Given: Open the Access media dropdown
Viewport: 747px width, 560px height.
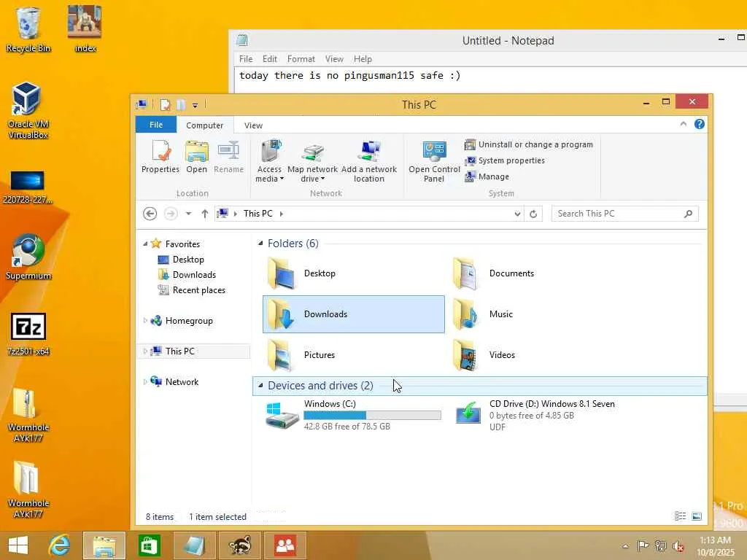Looking at the screenshot, I should pos(269,161).
